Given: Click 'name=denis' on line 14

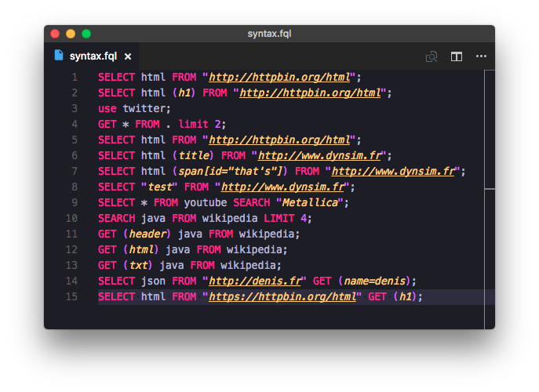Looking at the screenshot, I should (x=375, y=281).
